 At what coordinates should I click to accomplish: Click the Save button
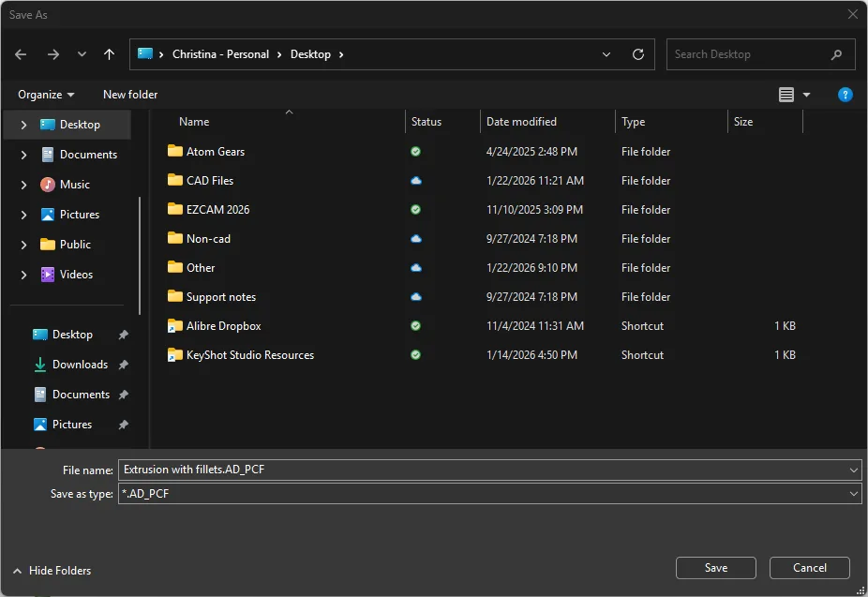(x=716, y=568)
